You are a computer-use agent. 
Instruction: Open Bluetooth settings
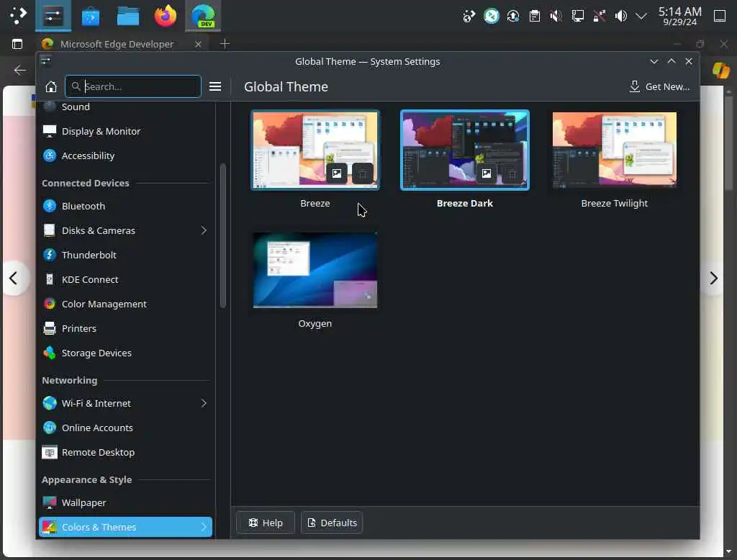point(125,206)
